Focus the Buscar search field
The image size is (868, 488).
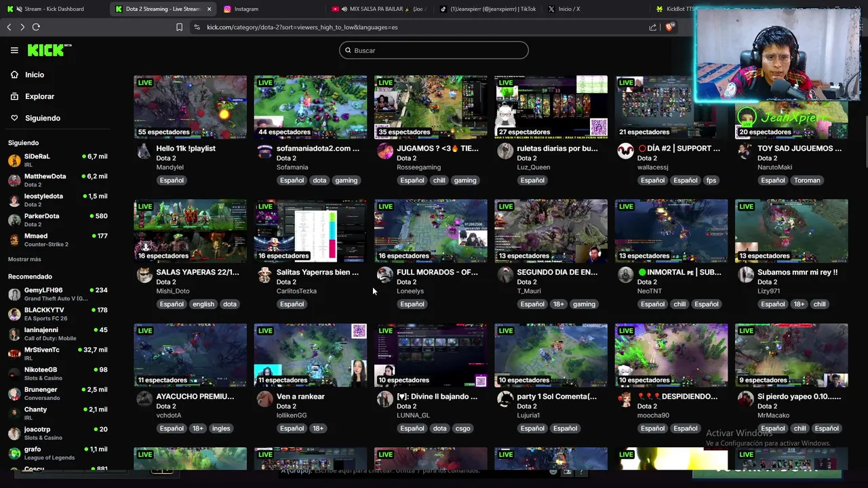click(x=434, y=50)
